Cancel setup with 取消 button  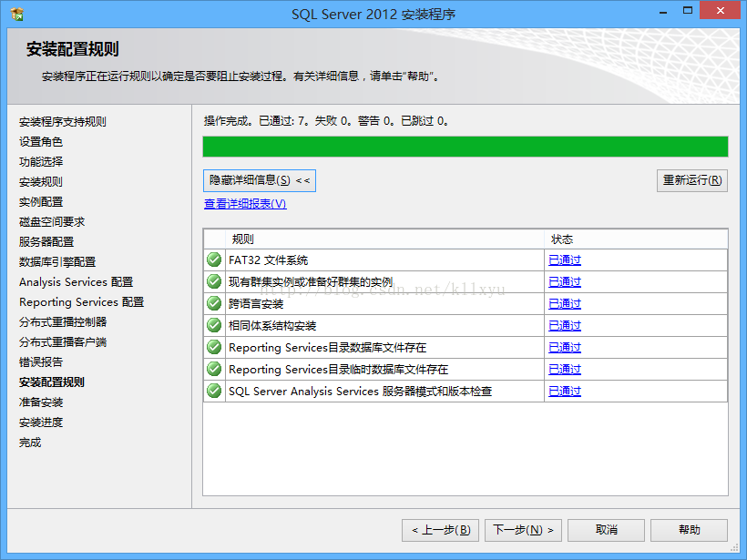click(x=606, y=530)
